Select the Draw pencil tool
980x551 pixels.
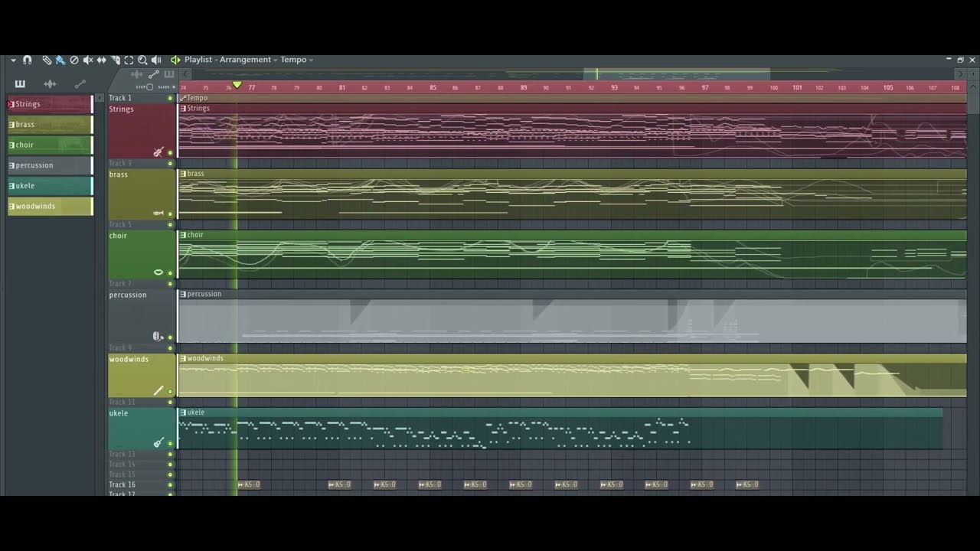(x=47, y=60)
